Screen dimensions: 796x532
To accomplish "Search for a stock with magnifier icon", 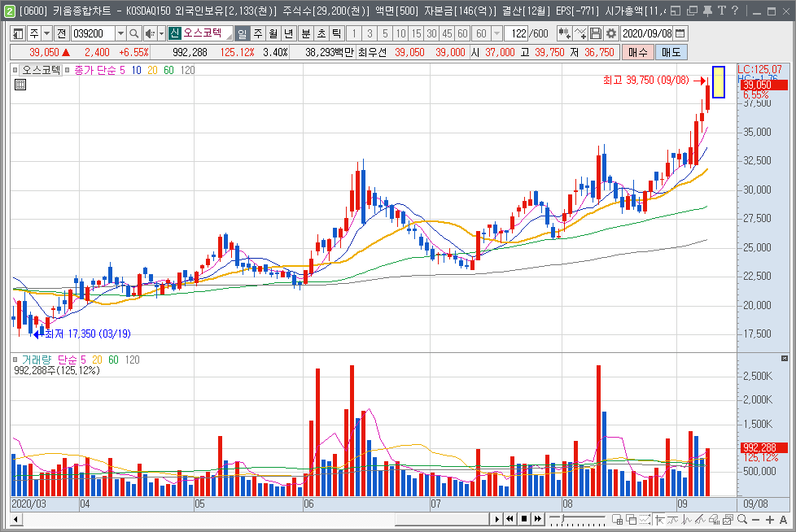I will [x=133, y=33].
